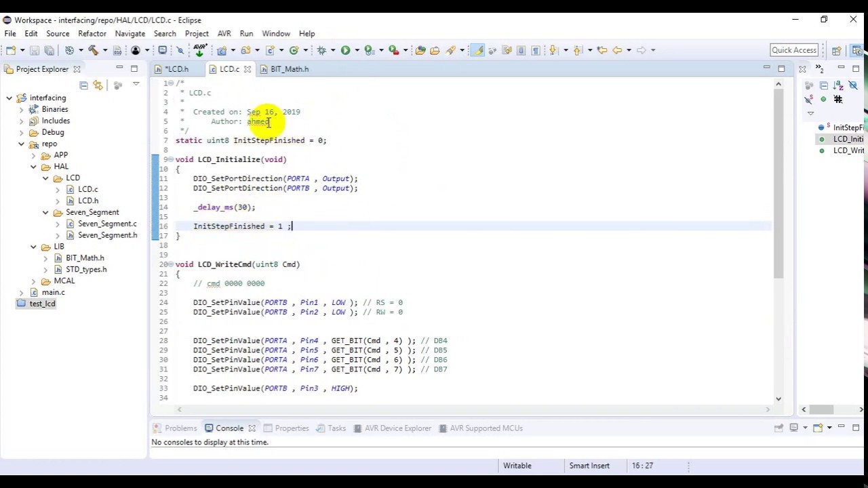Toggle Link with Editor in Project Explorer
Image resolution: width=868 pixels, height=488 pixels.
click(x=98, y=85)
